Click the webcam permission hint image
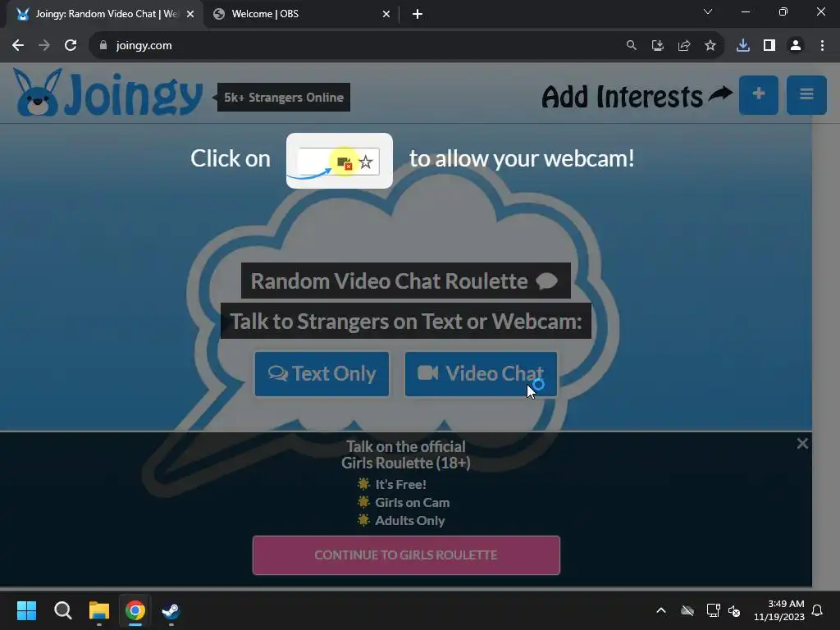Screen dimensions: 840x630 coord(339,161)
